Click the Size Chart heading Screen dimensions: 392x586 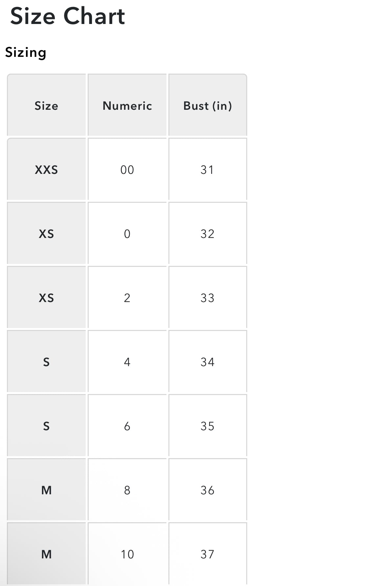(68, 16)
